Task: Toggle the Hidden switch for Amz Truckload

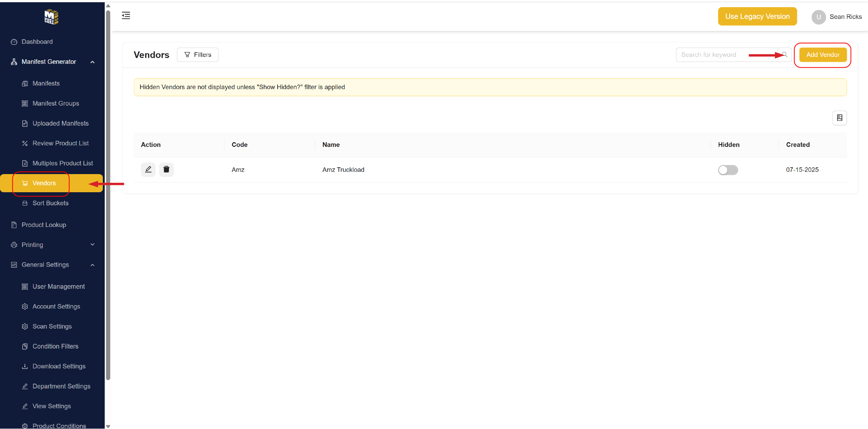Action: point(728,170)
